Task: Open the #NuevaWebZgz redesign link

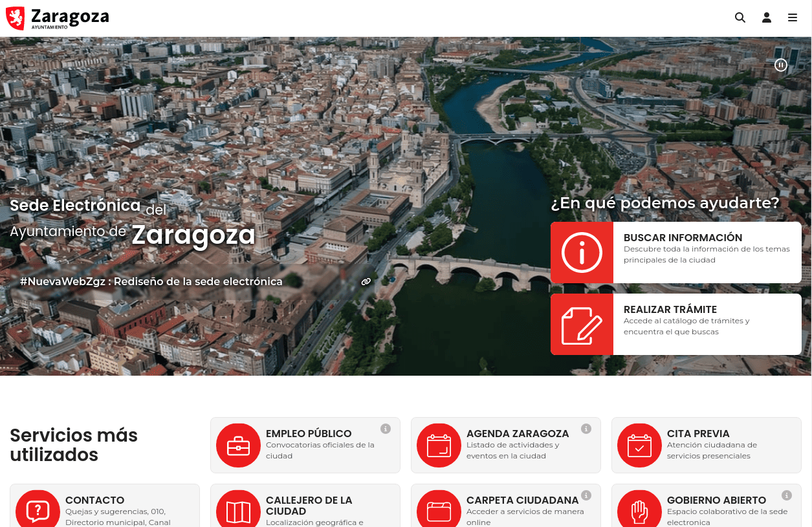Action: pyautogui.click(x=151, y=282)
